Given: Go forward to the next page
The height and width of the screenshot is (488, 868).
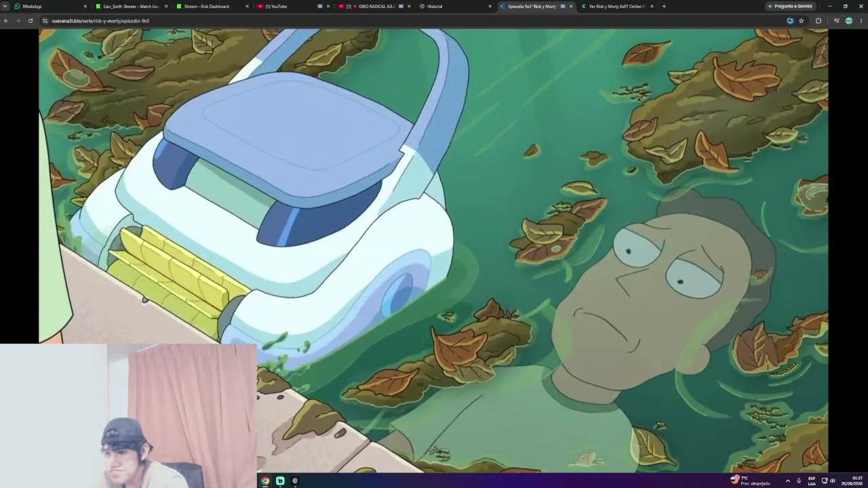Looking at the screenshot, I should [x=18, y=21].
